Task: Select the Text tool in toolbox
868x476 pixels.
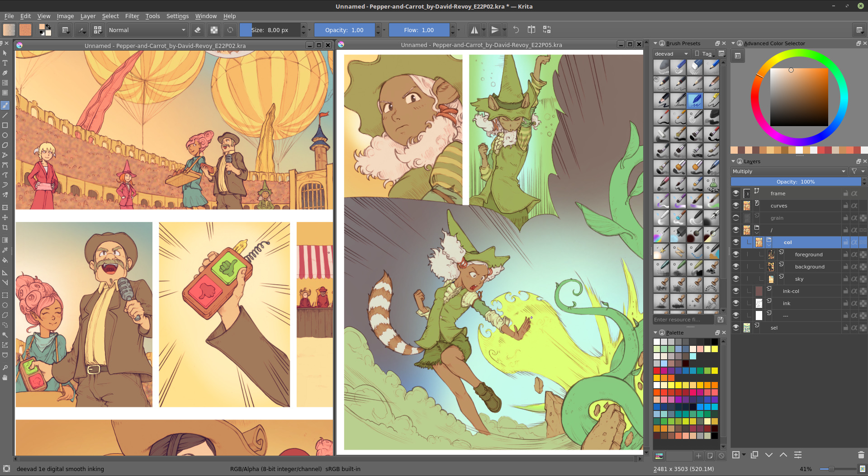Action: [x=5, y=63]
